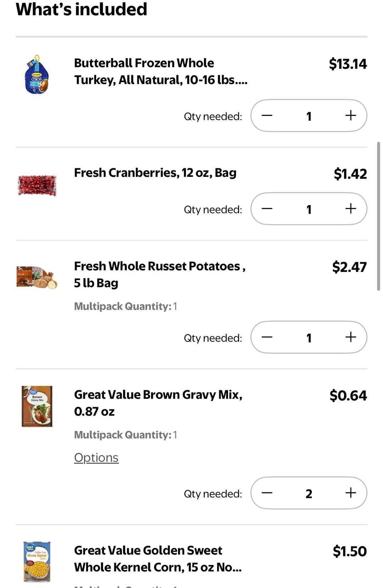The width and height of the screenshot is (383, 588).
Task: Select the Golden Sweet Corn can image
Action: [37, 561]
